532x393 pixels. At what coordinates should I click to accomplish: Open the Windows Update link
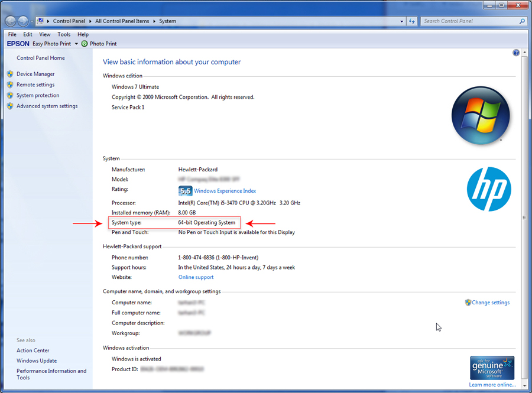37,360
